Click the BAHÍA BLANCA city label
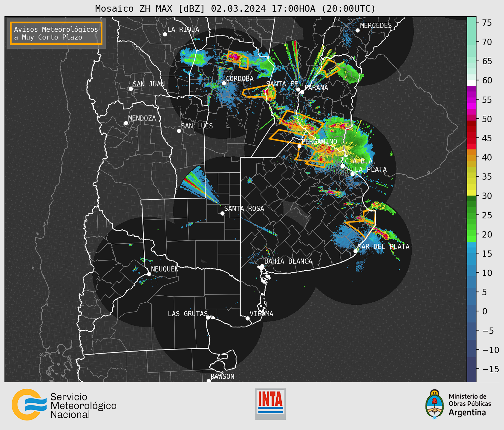 tap(288, 261)
